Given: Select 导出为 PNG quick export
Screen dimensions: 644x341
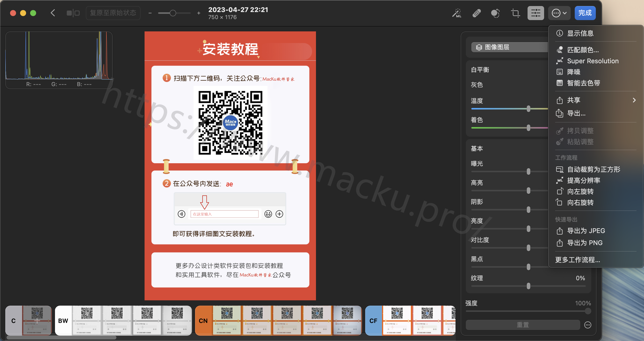Looking at the screenshot, I should point(596,243).
